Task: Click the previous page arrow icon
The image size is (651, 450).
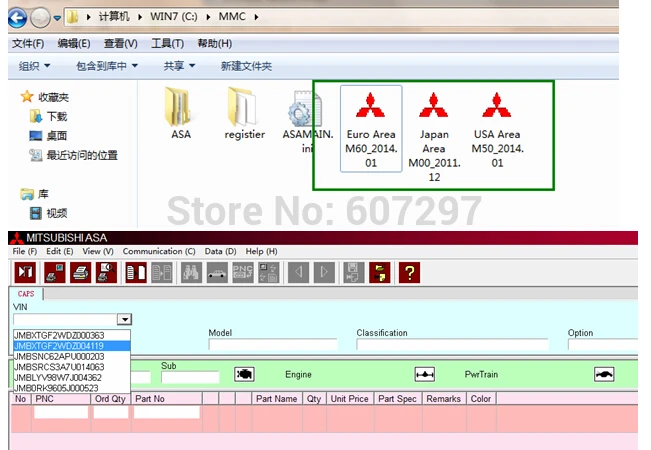Action: [299, 272]
